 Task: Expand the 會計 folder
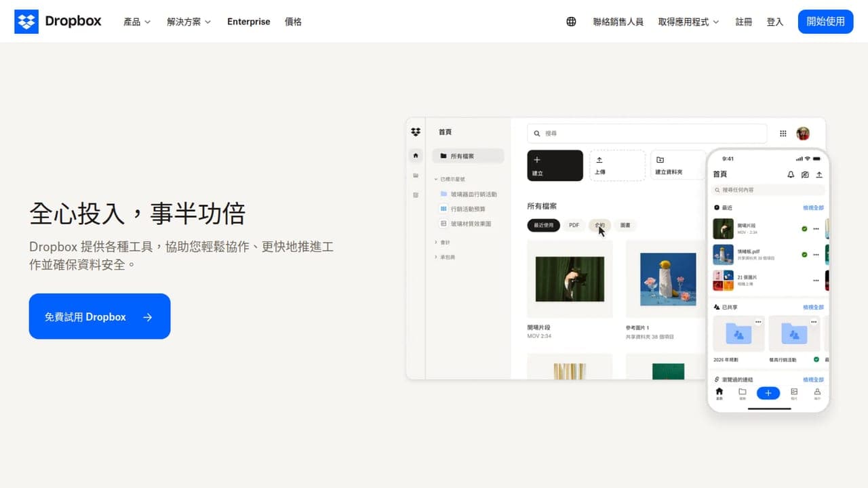pos(442,242)
